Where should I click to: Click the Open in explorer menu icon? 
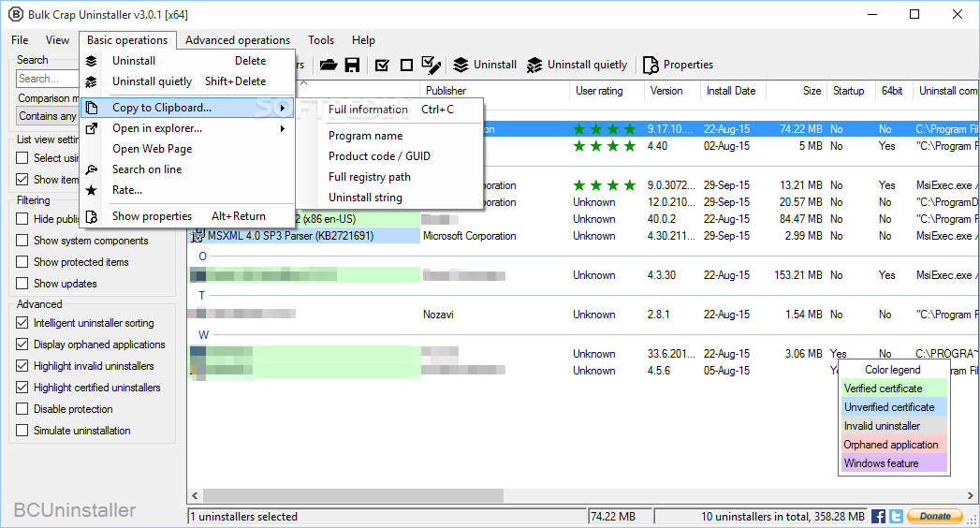pyautogui.click(x=91, y=128)
